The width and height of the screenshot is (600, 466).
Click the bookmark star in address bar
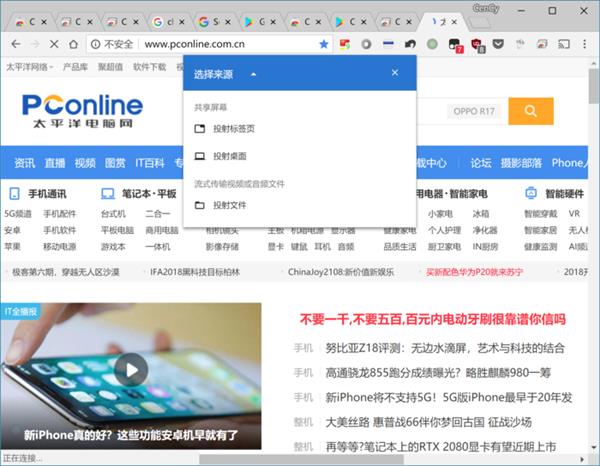click(x=324, y=44)
